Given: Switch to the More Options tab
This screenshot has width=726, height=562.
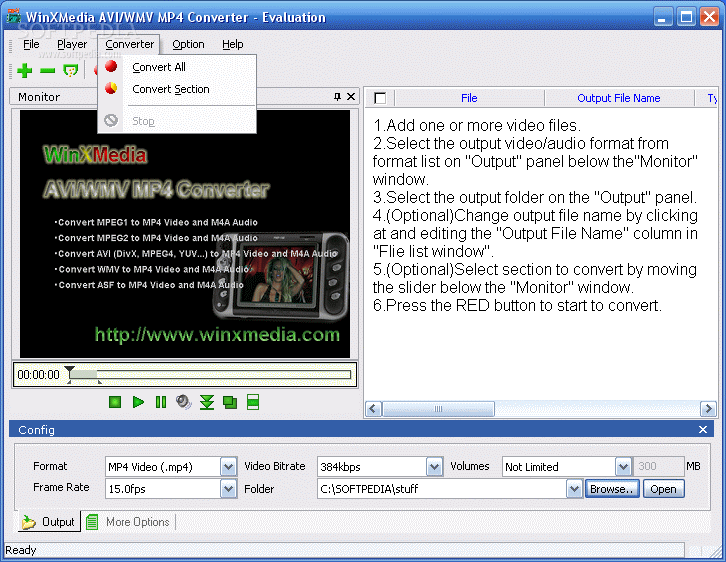Looking at the screenshot, I should [129, 522].
